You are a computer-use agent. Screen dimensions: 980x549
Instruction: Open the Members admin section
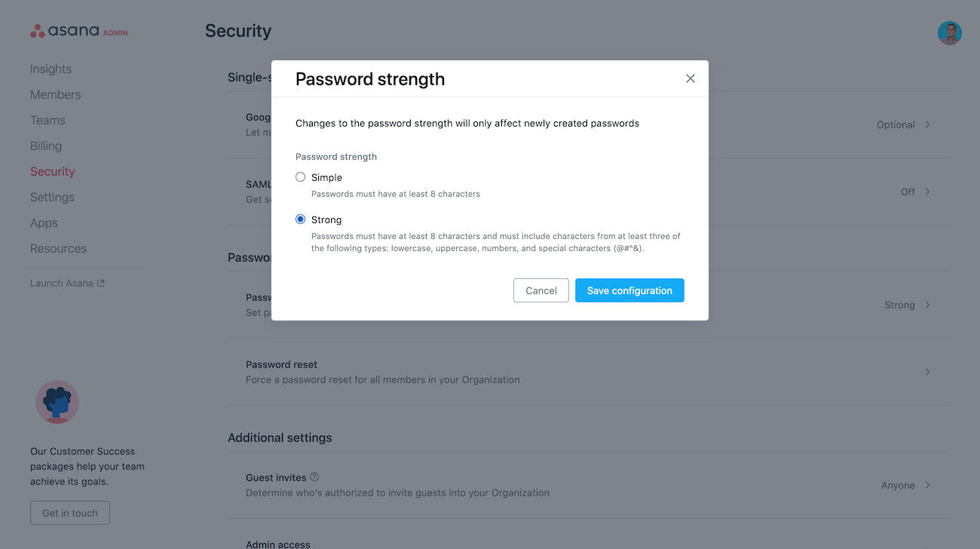coord(55,94)
